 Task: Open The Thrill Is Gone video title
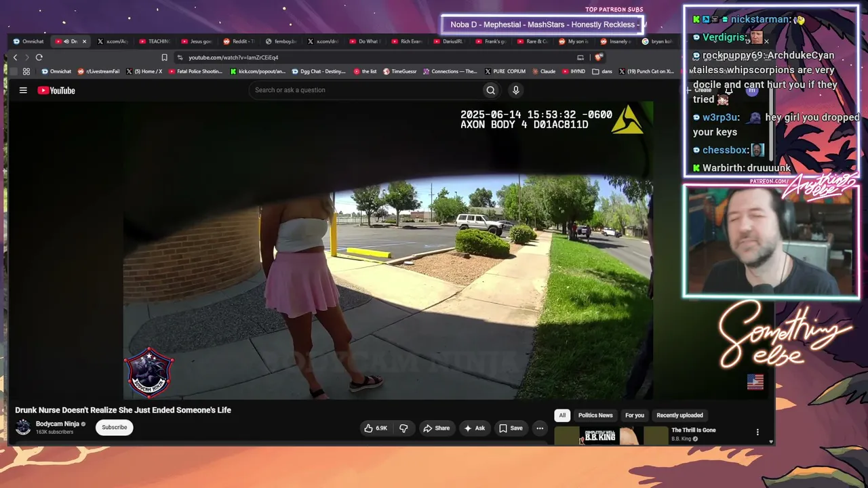(694, 430)
